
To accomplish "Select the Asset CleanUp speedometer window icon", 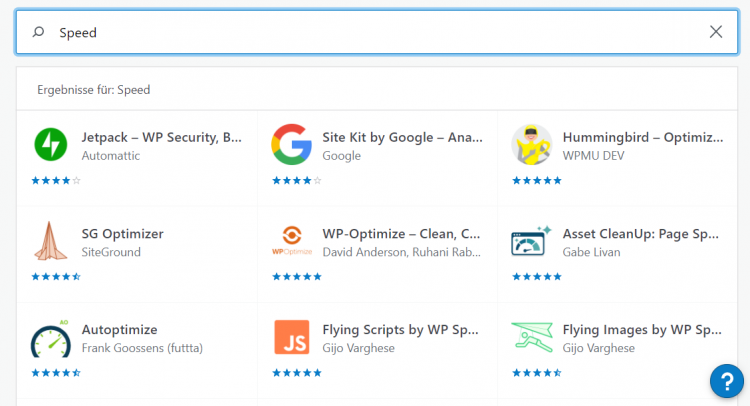I will click(x=531, y=241).
